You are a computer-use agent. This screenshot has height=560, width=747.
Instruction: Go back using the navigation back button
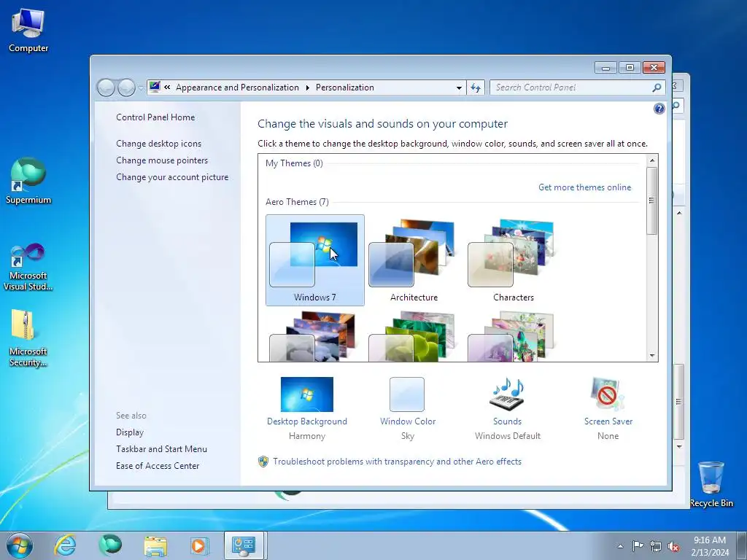point(106,87)
